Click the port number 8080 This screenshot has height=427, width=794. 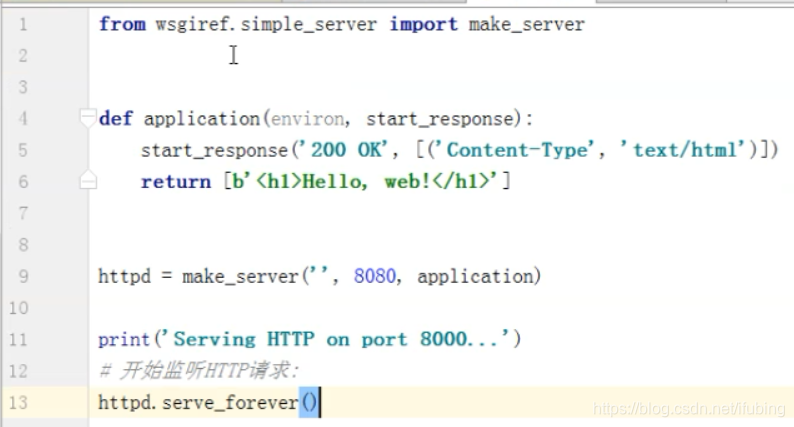tap(374, 277)
